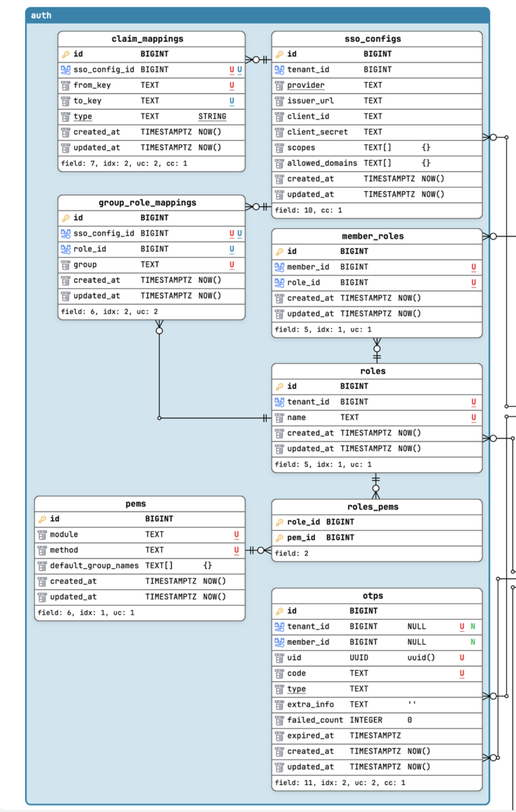Click the unique marker on otps uid row
This screenshot has width=516, height=812.
462,658
